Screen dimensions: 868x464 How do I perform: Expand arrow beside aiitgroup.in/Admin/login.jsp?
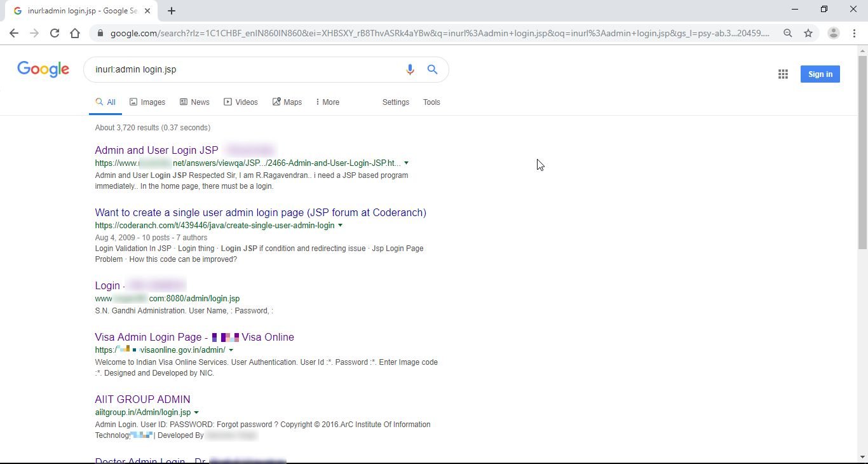tap(196, 413)
